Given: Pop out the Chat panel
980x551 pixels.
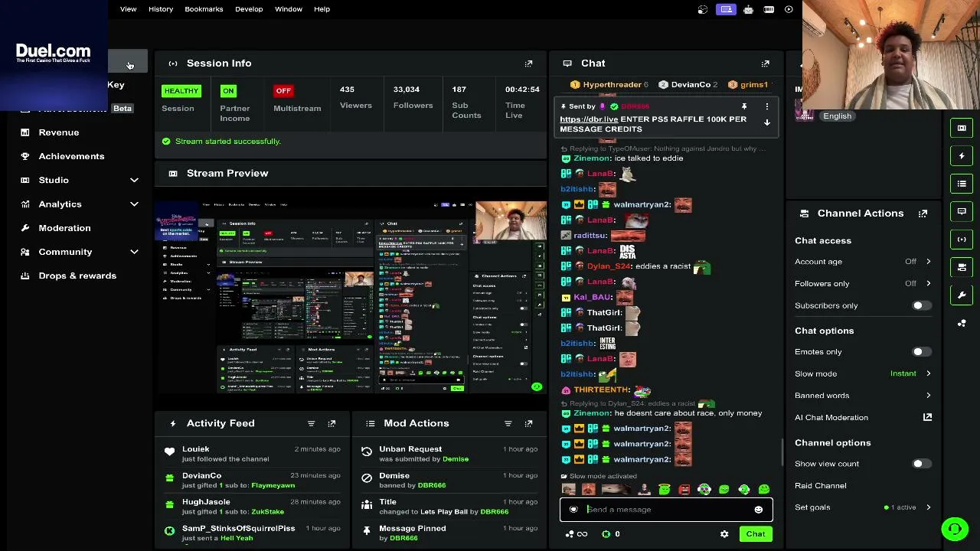Looking at the screenshot, I should tap(765, 64).
